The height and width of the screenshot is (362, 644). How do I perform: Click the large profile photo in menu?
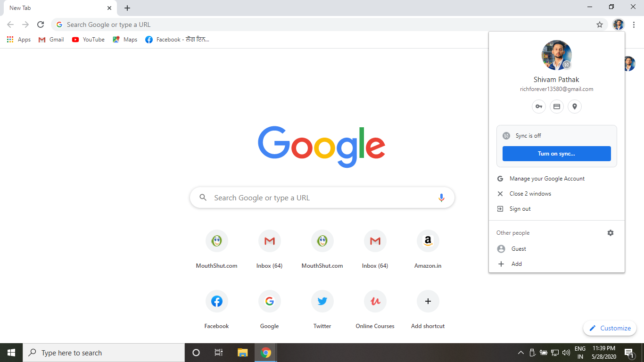[x=557, y=55]
